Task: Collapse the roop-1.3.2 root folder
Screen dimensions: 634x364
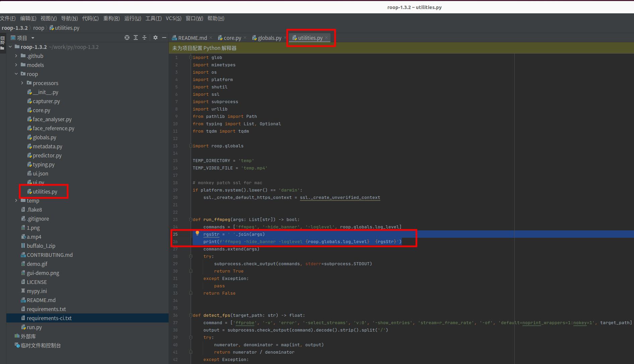Action: click(10, 47)
